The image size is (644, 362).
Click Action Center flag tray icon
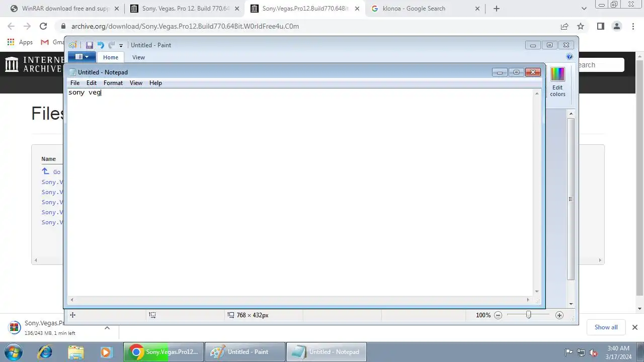(569, 352)
